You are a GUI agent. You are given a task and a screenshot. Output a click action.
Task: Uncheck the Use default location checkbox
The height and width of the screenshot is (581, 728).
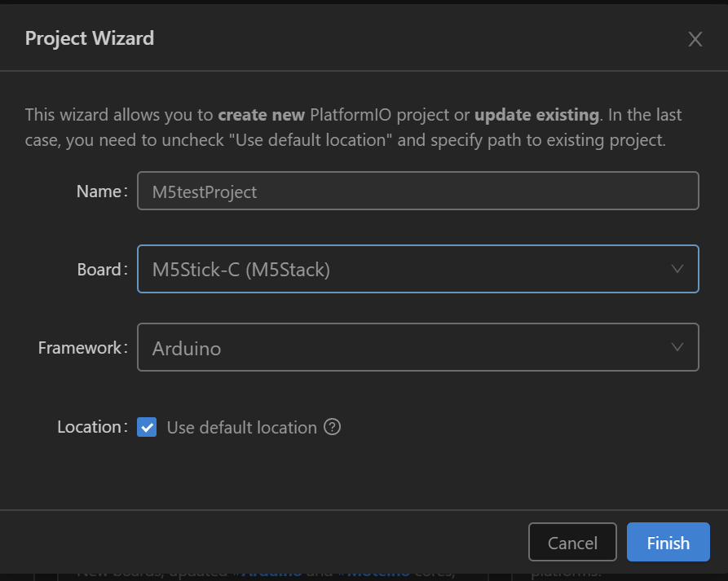pyautogui.click(x=147, y=427)
